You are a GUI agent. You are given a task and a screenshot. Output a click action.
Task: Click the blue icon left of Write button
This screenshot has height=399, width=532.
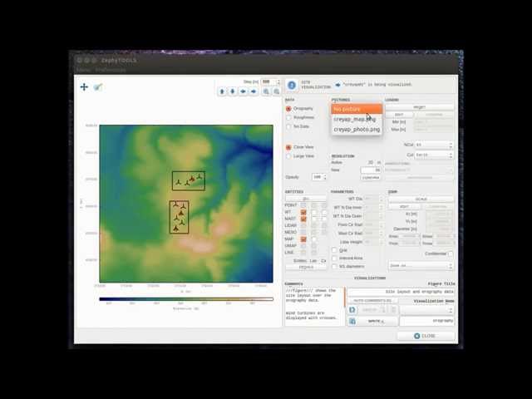tap(352, 321)
